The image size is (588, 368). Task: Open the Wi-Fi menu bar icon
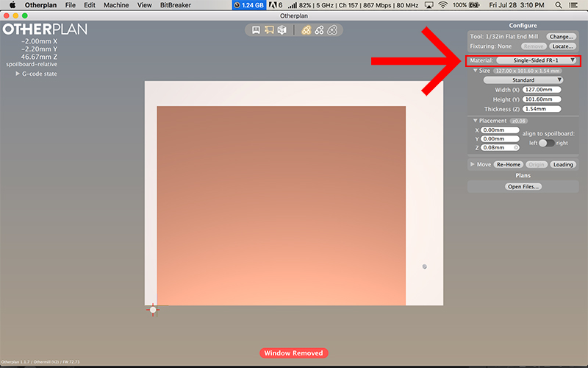tap(443, 5)
